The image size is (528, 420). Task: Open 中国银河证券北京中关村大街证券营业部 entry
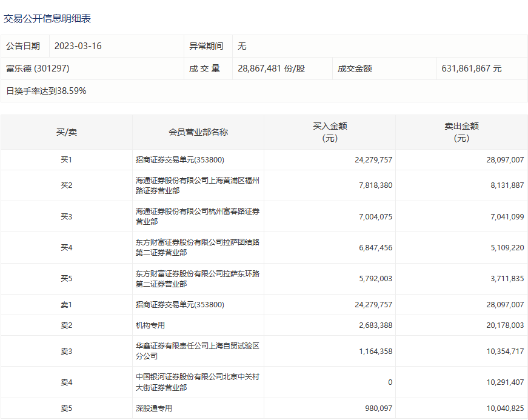pyautogui.click(x=198, y=382)
